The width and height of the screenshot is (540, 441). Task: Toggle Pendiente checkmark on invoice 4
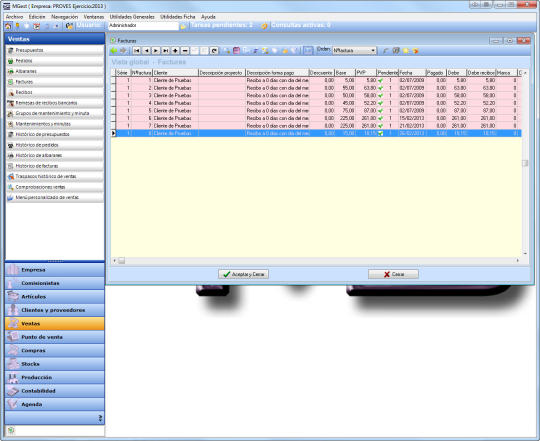(381, 103)
